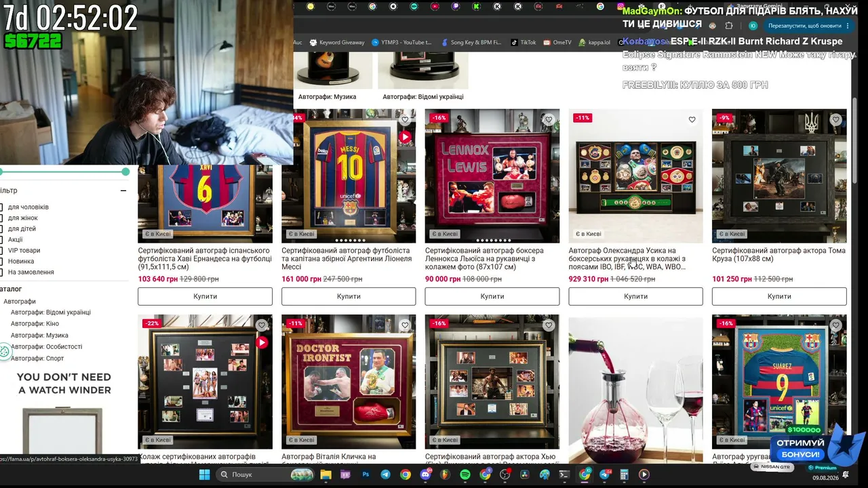The height and width of the screenshot is (488, 868).
Task: Select 'Автографи: Особистості' in the catalog
Action: (47, 347)
